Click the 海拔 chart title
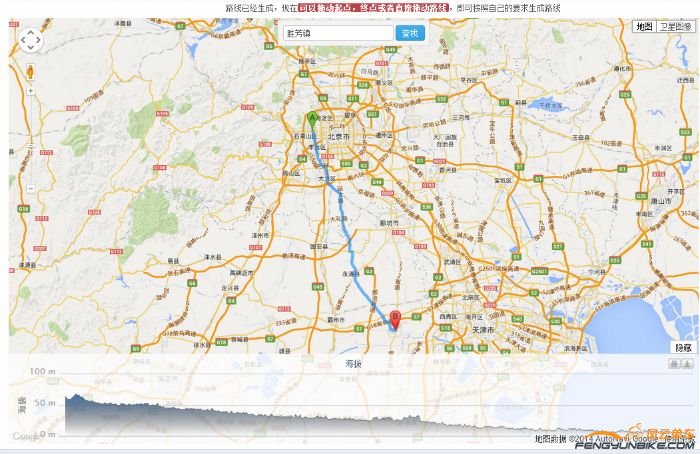This screenshot has width=700, height=454. 353,363
